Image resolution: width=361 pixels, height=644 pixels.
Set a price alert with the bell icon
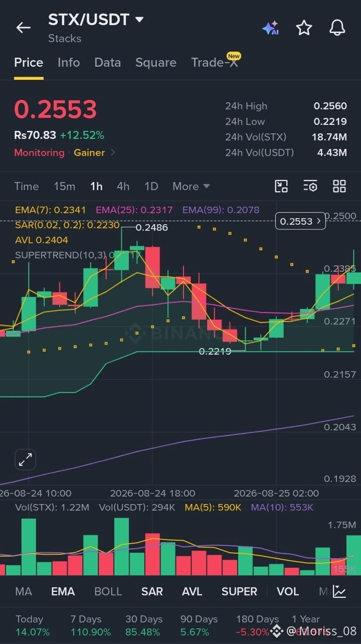[x=337, y=28]
